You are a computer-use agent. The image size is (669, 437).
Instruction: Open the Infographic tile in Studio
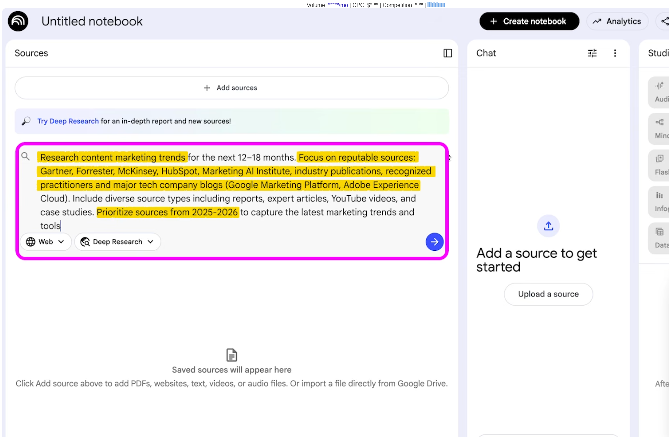click(660, 201)
